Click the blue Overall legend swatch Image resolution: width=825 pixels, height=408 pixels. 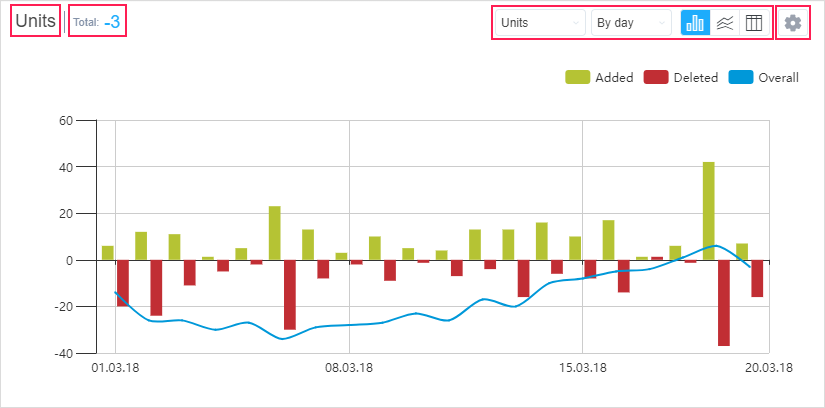coord(741,77)
